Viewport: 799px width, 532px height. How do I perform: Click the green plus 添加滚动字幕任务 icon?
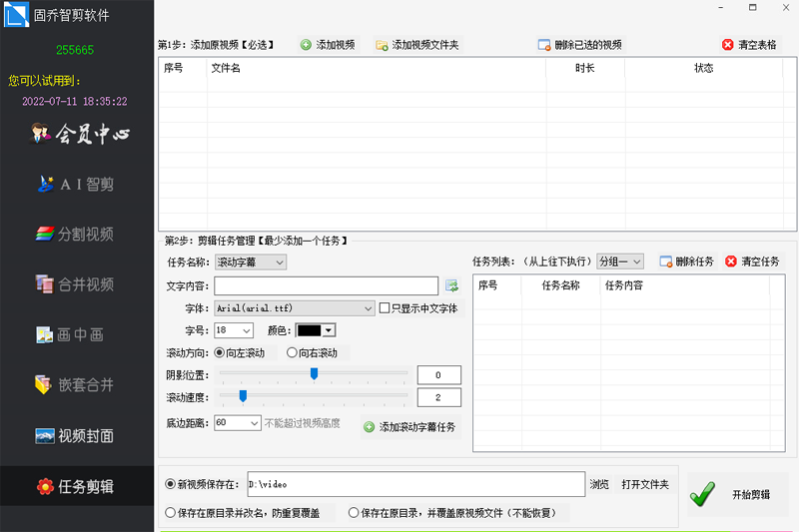(x=369, y=427)
